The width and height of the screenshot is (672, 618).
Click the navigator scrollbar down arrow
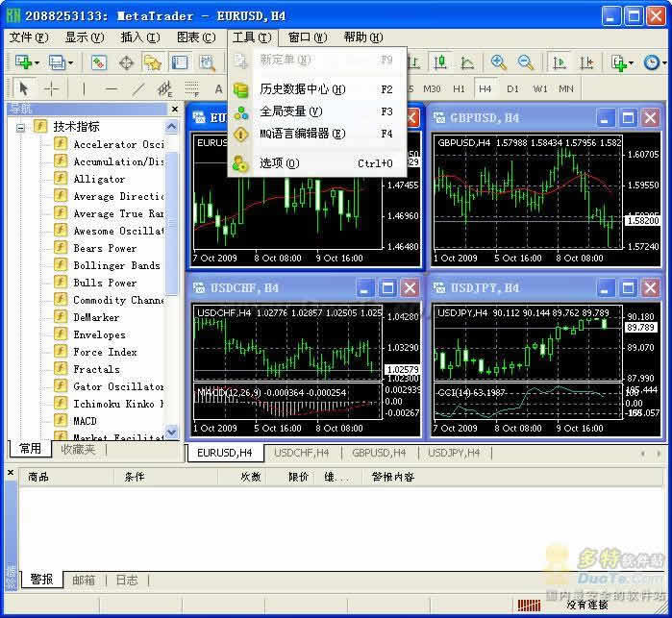171,432
